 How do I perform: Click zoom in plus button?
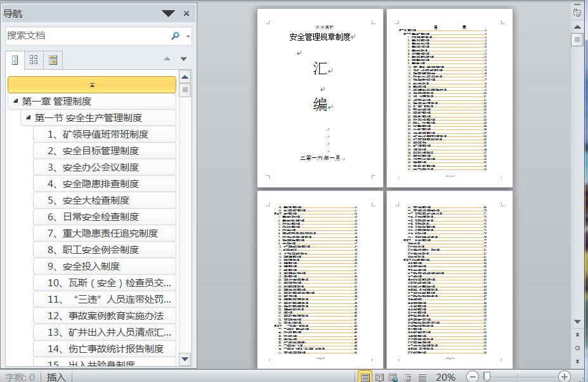coord(565,376)
